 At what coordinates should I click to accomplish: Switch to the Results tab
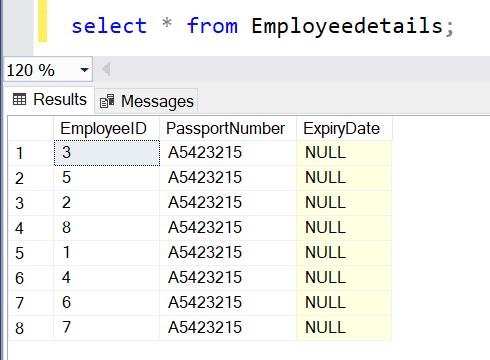[50, 99]
